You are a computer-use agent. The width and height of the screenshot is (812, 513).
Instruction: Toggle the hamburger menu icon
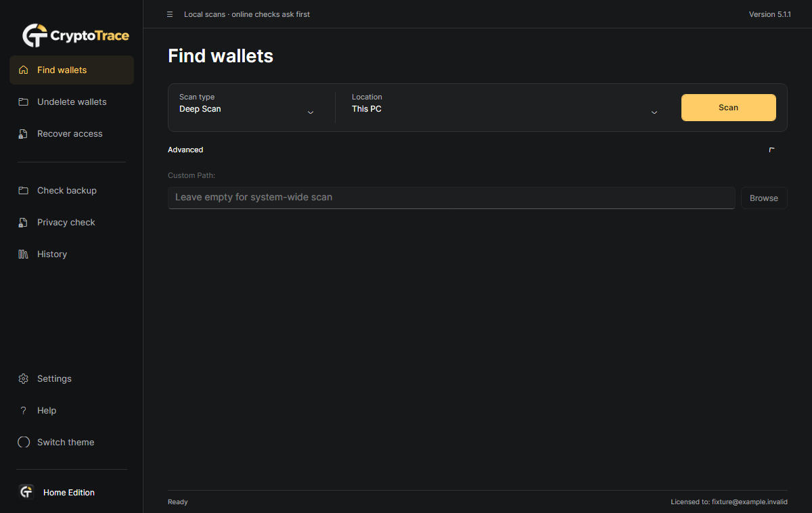click(x=170, y=14)
